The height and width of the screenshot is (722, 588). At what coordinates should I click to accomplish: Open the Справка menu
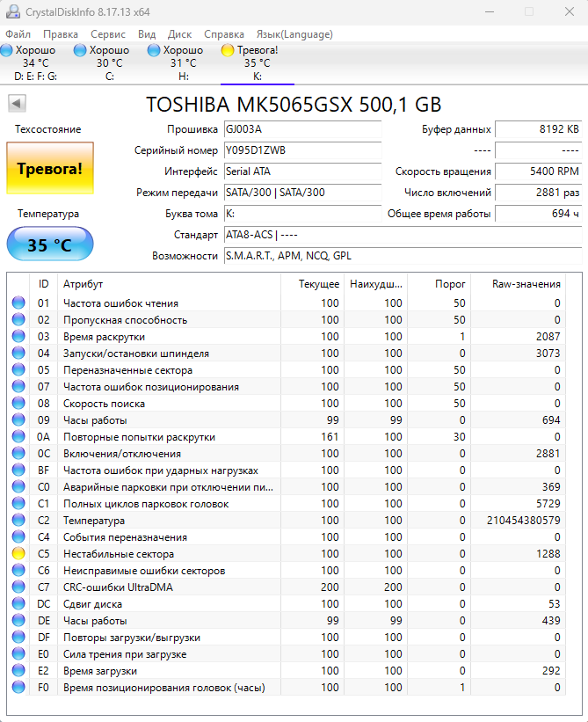tap(224, 34)
